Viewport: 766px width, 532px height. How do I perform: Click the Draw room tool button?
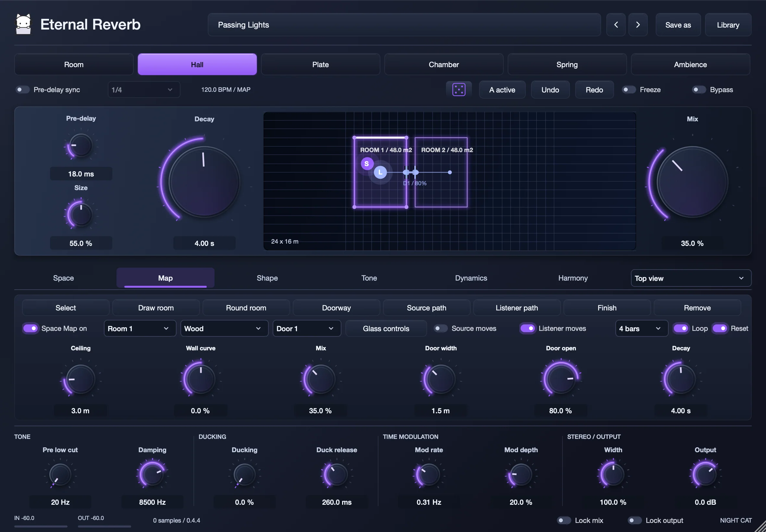tap(156, 308)
